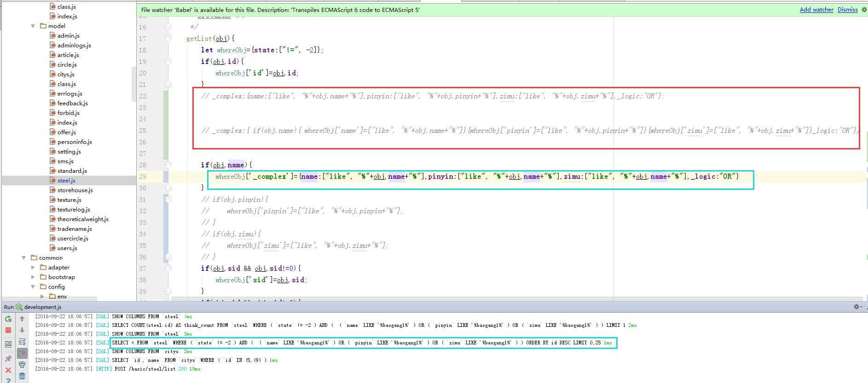Image resolution: width=868 pixels, height=383 pixels.
Task: Place cursor on line 29 _complex code
Action: click(477, 177)
